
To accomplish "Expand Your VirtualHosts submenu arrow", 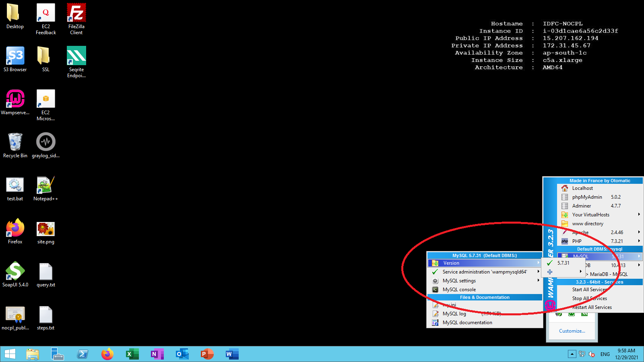I will click(x=639, y=214).
